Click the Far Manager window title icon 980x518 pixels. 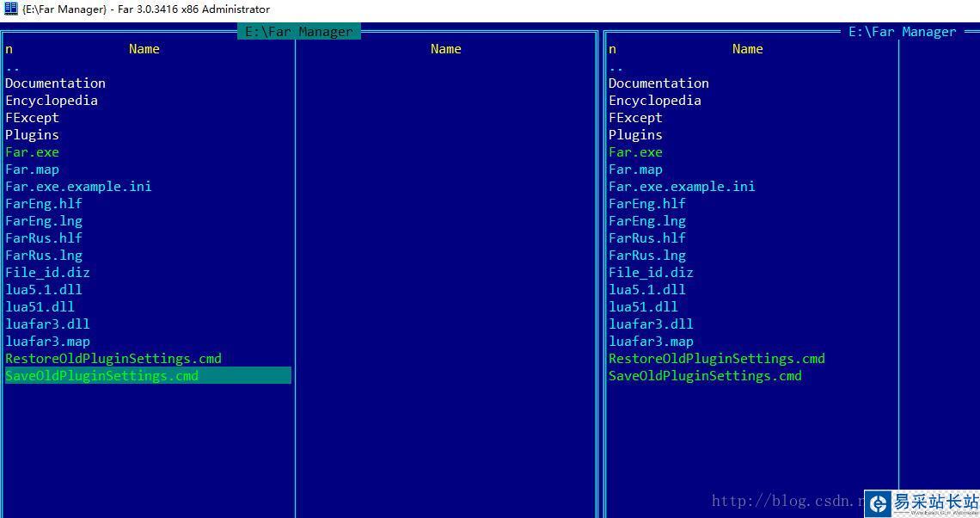click(10, 9)
